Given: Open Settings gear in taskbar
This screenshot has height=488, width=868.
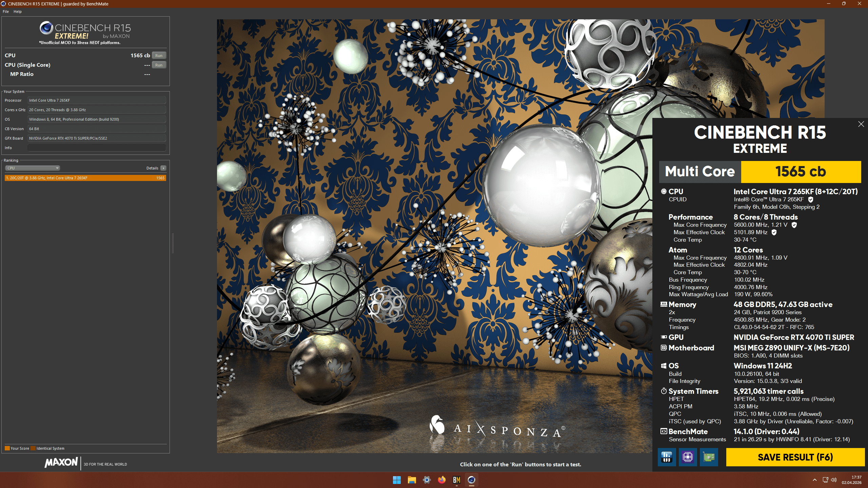Looking at the screenshot, I should click(x=427, y=480).
